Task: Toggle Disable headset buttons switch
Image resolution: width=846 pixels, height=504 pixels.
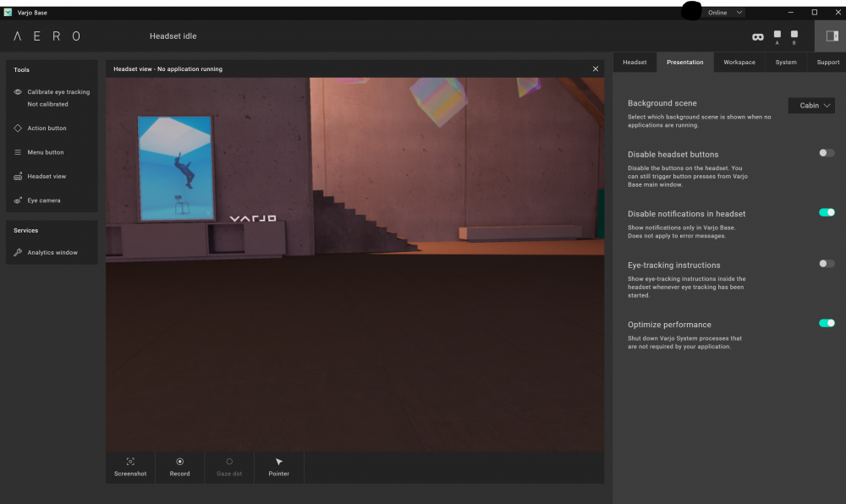Action: pos(827,153)
